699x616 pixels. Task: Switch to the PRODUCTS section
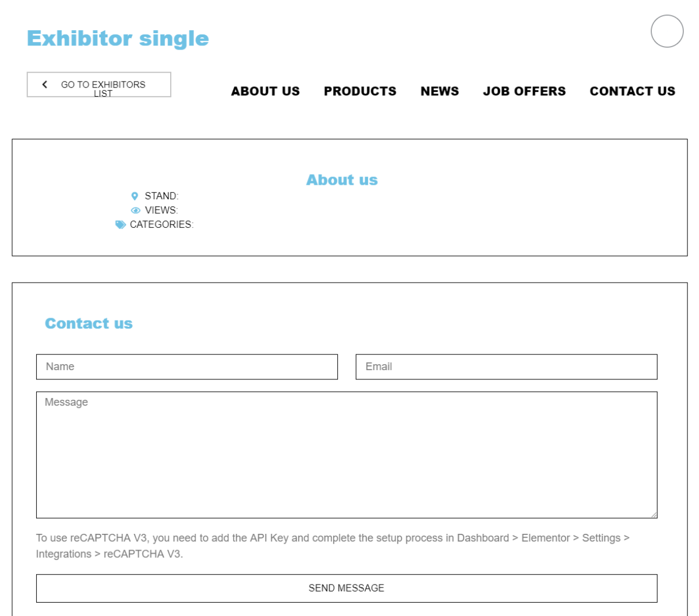[x=360, y=91]
